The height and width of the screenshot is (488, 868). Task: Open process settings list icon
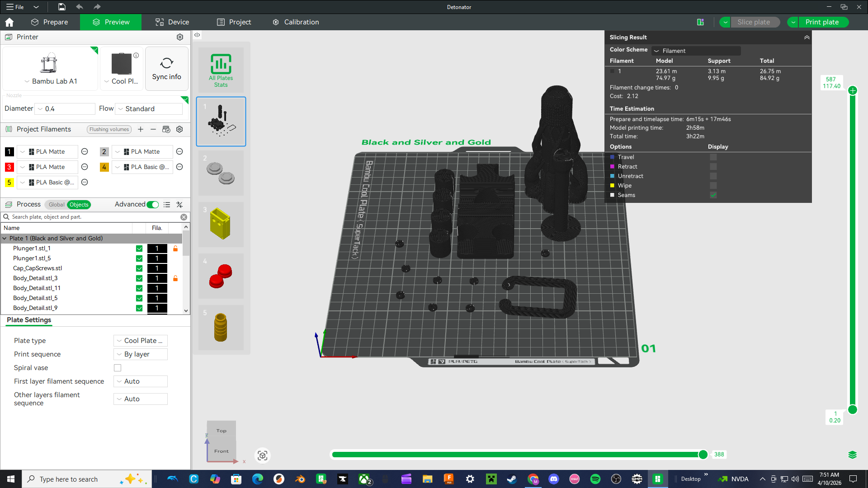pos(167,205)
